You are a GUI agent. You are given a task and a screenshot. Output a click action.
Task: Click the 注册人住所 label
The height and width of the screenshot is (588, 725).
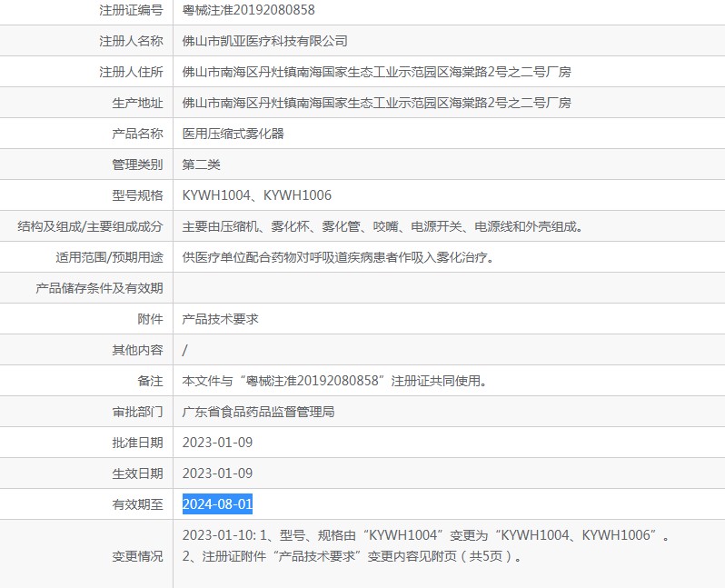(131, 72)
